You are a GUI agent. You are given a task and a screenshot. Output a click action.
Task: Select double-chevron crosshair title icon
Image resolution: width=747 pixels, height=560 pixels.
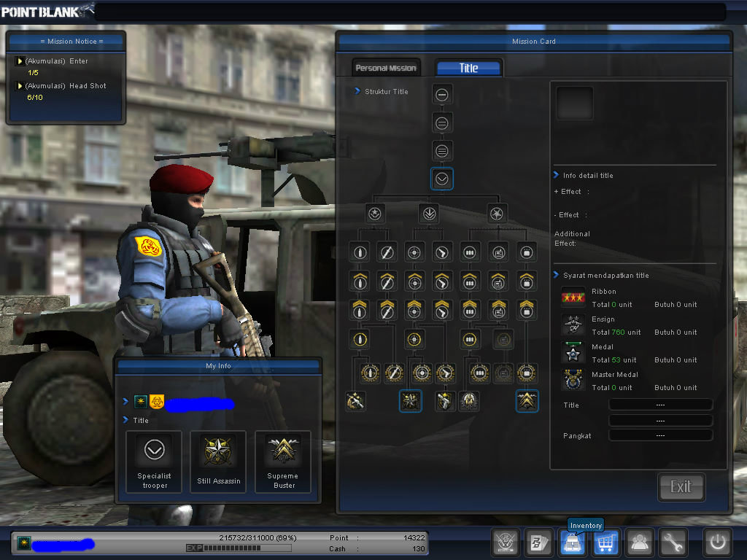[414, 310]
